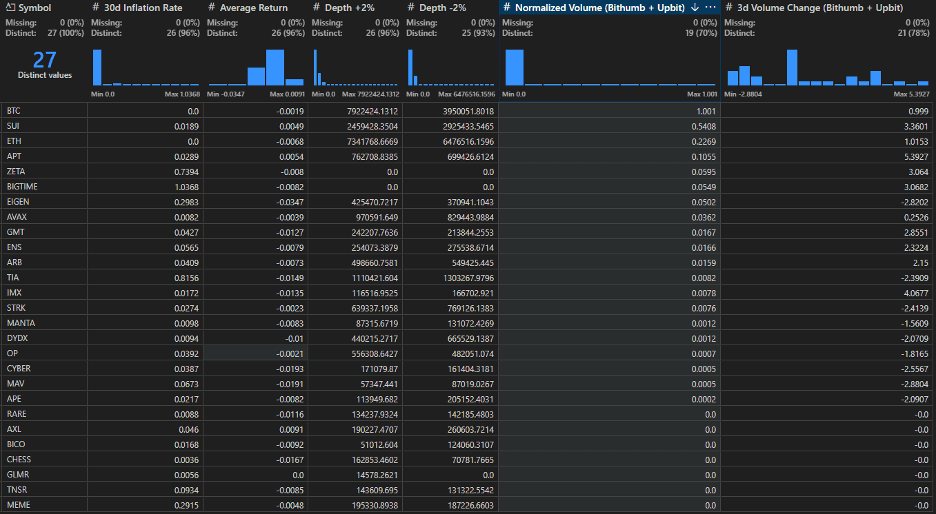Select the BIGTIME symbol cell
936x514 pixels.
[x=44, y=187]
